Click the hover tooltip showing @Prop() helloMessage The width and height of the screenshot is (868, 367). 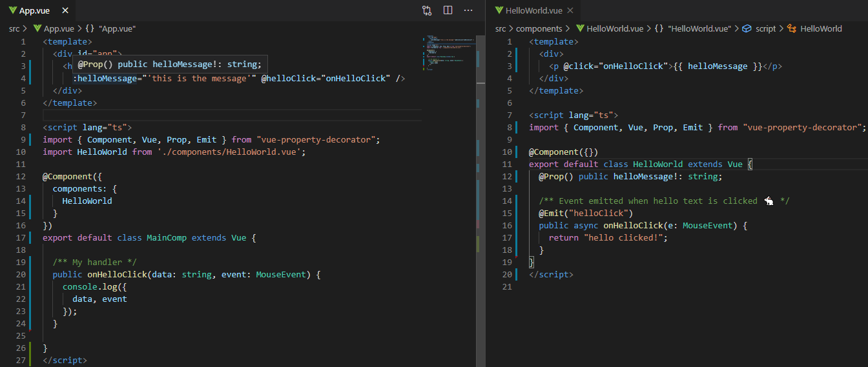(x=170, y=64)
